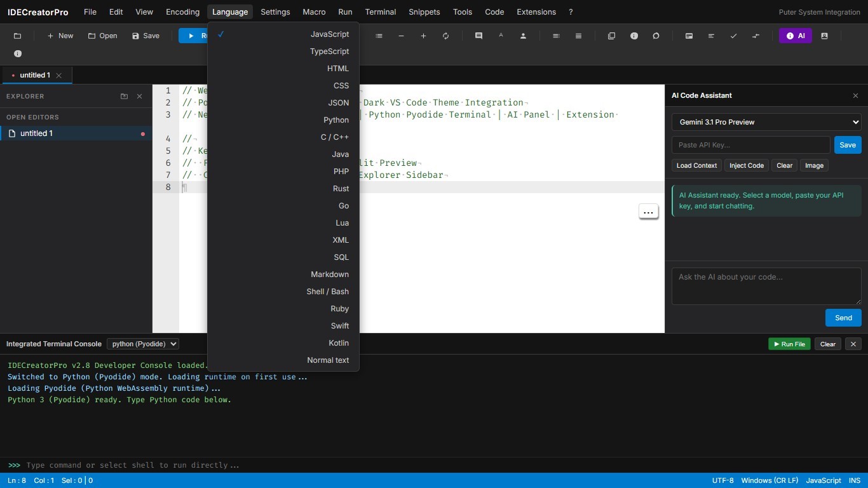
Task: Close the Explorer sidebar panel
Action: [x=140, y=97]
